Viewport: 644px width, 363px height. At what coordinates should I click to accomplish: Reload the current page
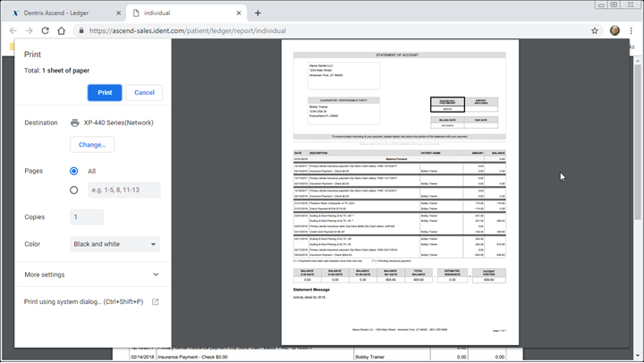click(x=46, y=30)
